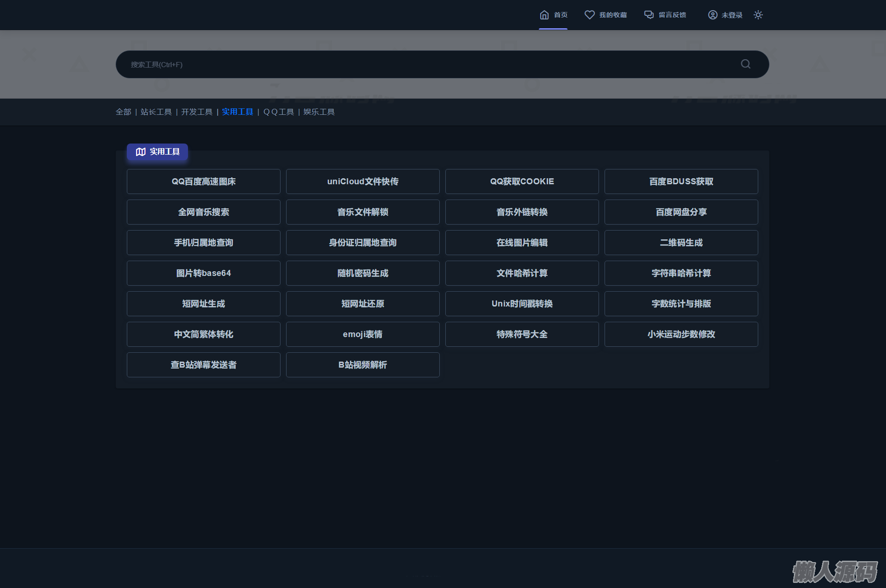Click the home icon in top navigation
The height and width of the screenshot is (588, 886).
coord(544,15)
